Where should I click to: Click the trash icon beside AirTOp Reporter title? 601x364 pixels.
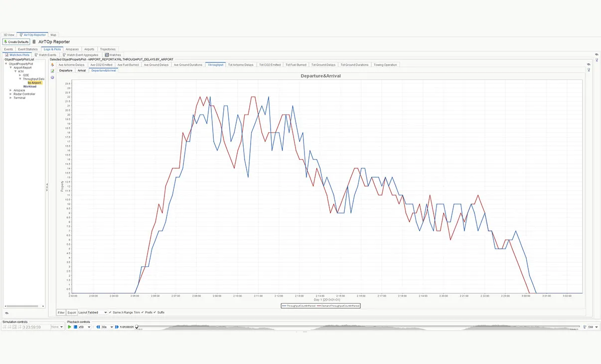point(34,42)
